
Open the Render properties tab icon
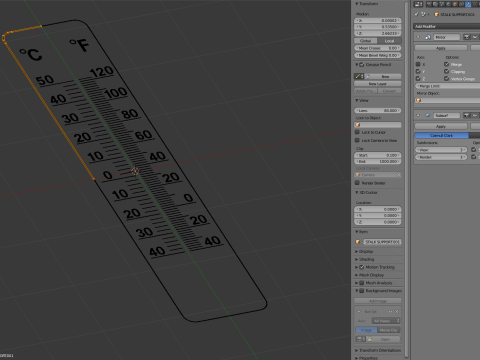[x=429, y=4]
